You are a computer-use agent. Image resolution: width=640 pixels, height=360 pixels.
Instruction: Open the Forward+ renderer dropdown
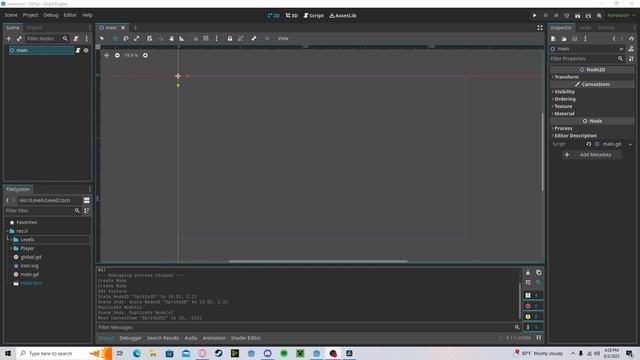pos(621,16)
